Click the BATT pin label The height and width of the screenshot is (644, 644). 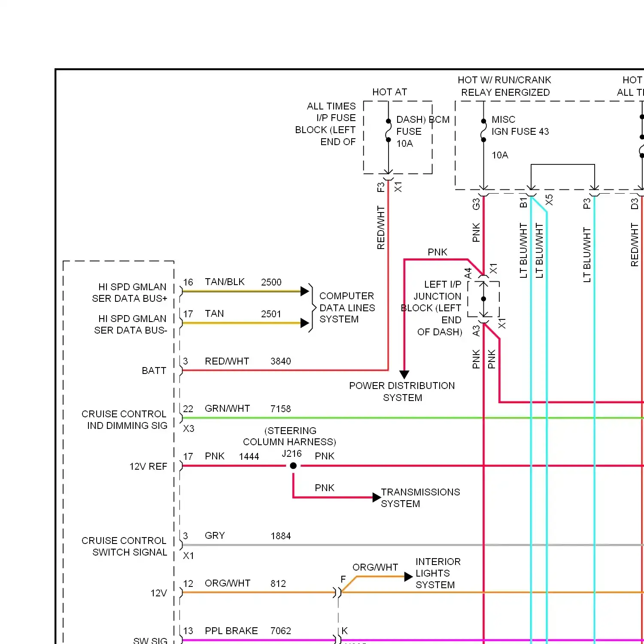click(x=154, y=371)
